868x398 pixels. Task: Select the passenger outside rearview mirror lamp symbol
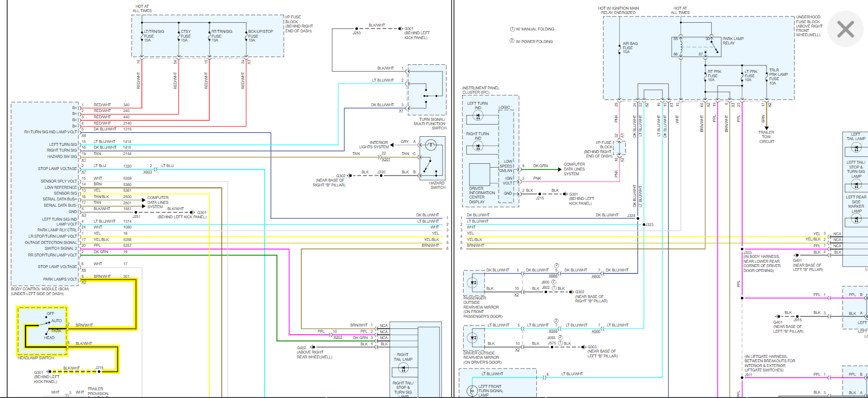click(473, 283)
